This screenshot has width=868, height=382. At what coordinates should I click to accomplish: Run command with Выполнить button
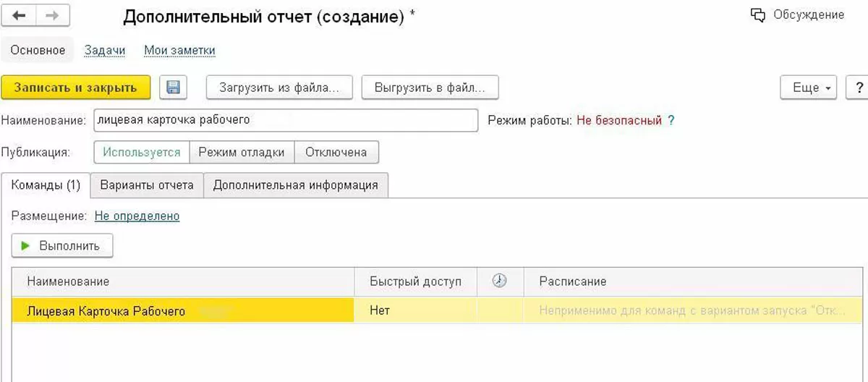(61, 246)
